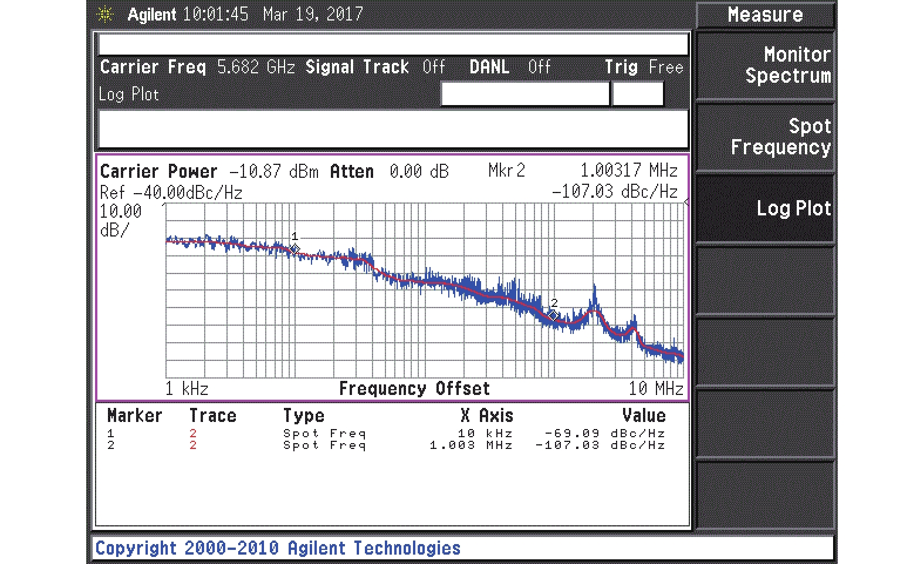Select the Log Plot softkey
The height and width of the screenshot is (564, 924).
(765, 208)
